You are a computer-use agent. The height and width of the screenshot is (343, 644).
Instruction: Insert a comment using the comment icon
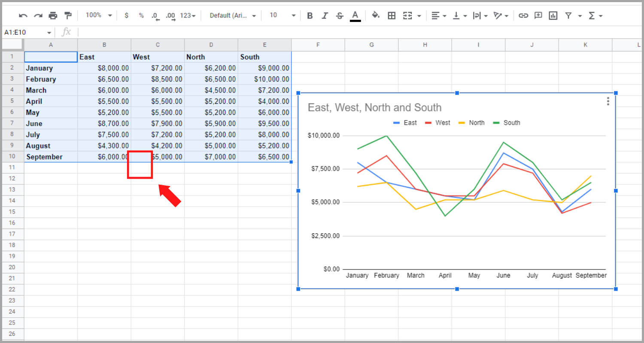pyautogui.click(x=538, y=15)
